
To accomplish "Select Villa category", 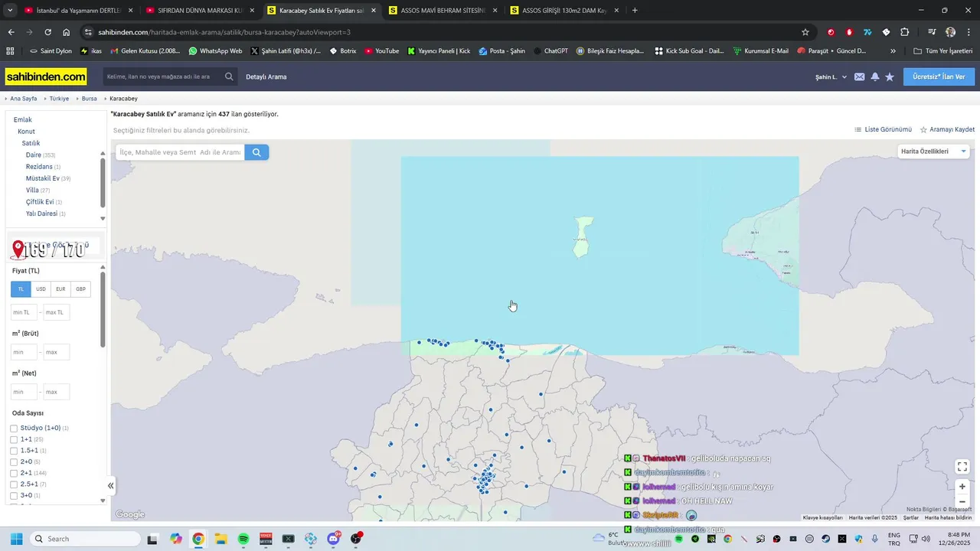I will pyautogui.click(x=32, y=190).
